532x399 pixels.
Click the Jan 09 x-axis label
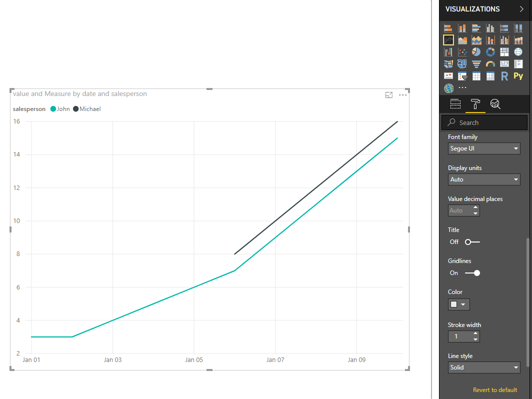point(356,360)
